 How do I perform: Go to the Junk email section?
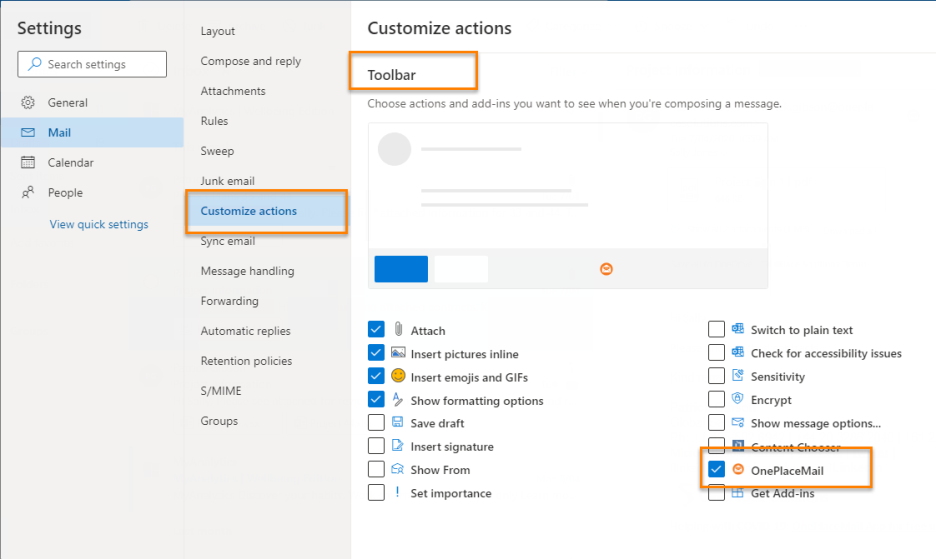click(x=227, y=181)
